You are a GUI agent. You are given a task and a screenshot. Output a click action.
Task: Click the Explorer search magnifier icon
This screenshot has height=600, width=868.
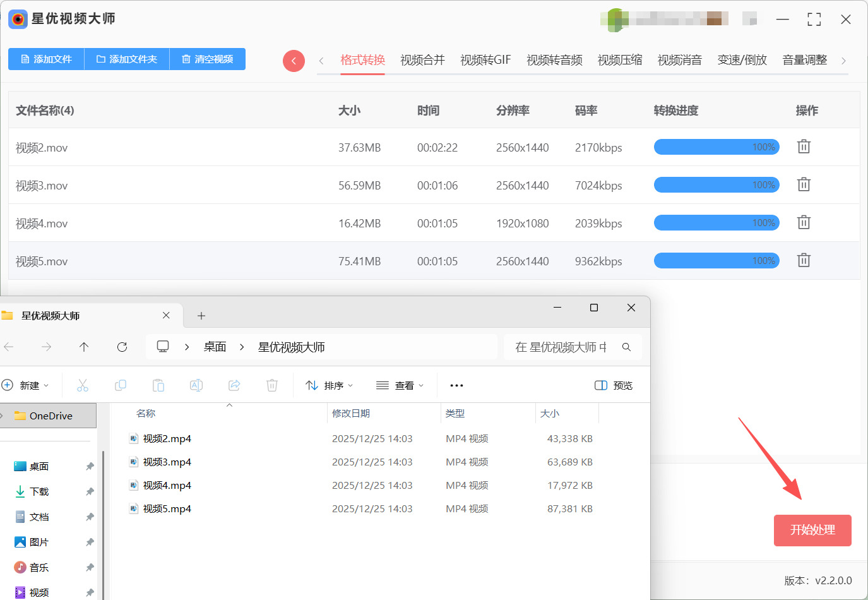tap(626, 347)
